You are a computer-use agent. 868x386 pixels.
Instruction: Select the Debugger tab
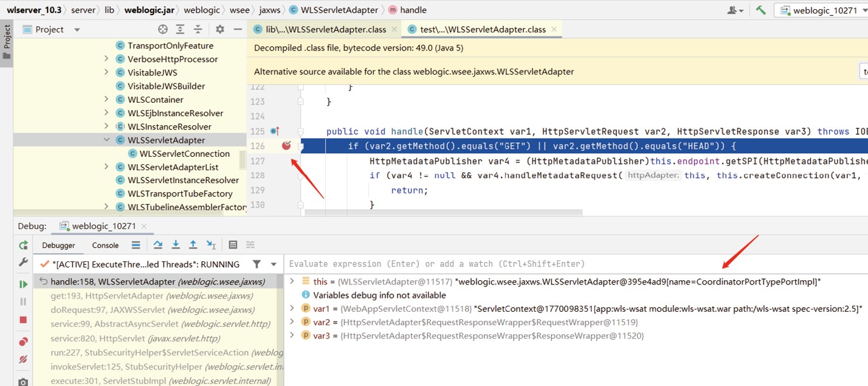[58, 245]
